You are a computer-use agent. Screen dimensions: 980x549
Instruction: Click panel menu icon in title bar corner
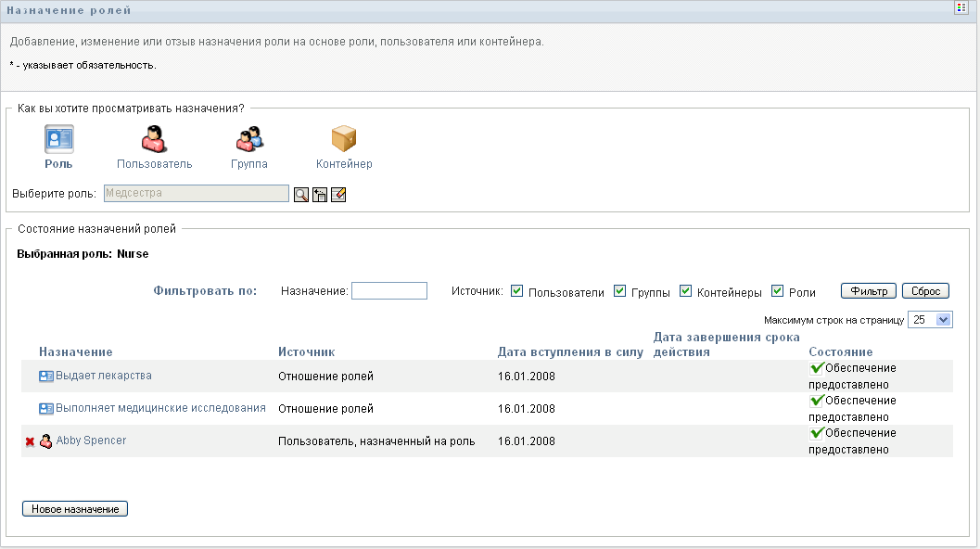coord(962,8)
